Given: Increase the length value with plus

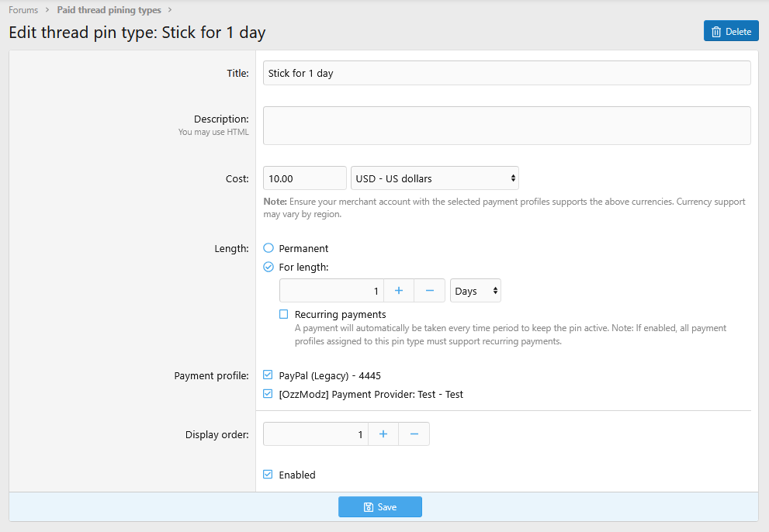Looking at the screenshot, I should click(399, 291).
